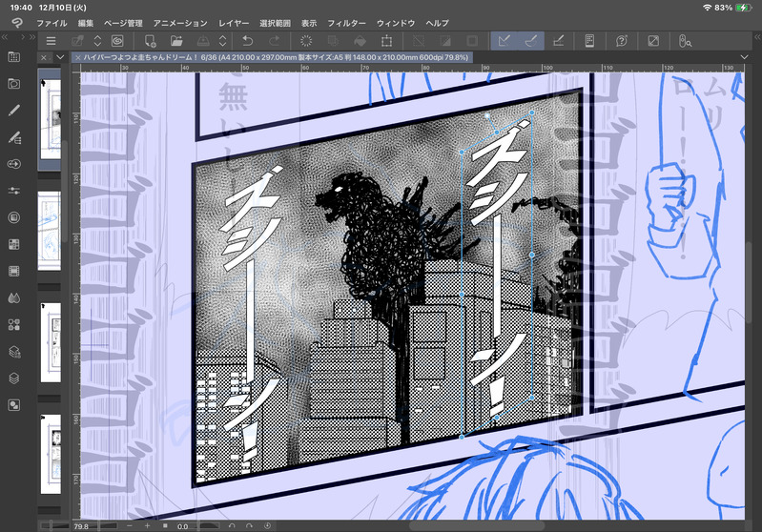Click the clear/delete spinner icon

(306, 41)
